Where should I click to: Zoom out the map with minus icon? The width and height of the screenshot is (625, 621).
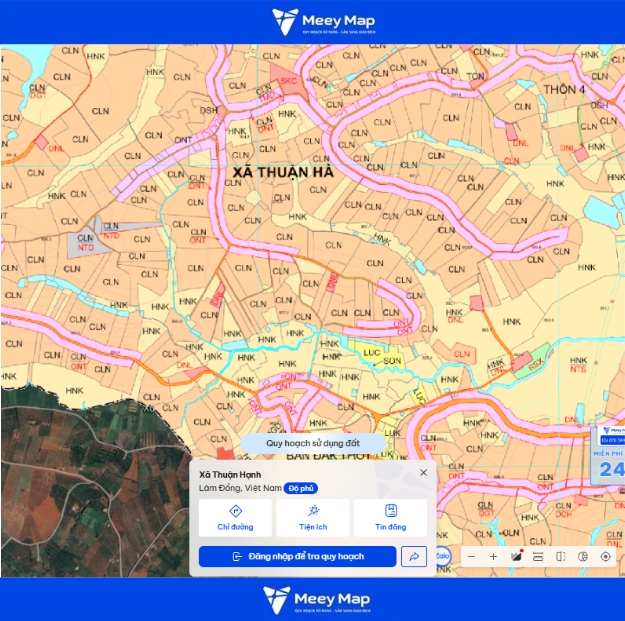coord(472,557)
